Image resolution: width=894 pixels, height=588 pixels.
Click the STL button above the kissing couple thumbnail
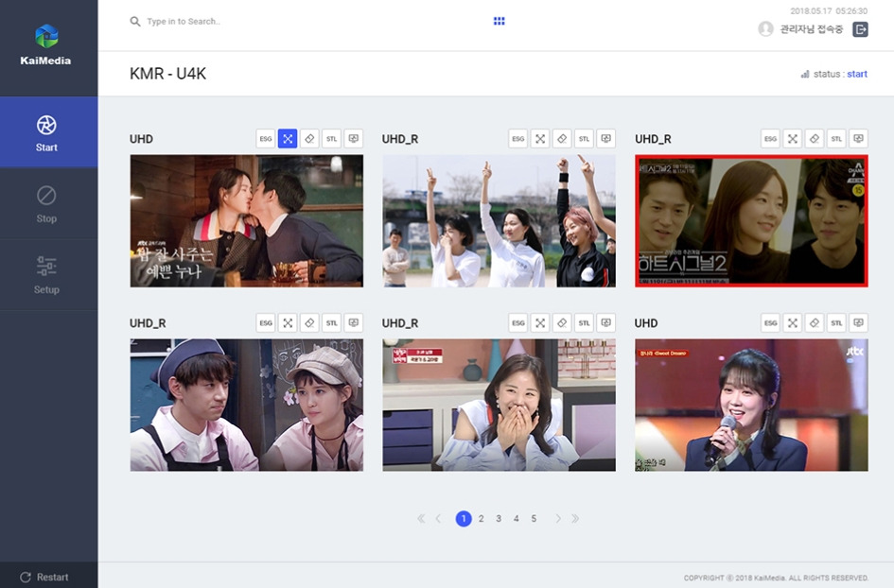tap(332, 138)
